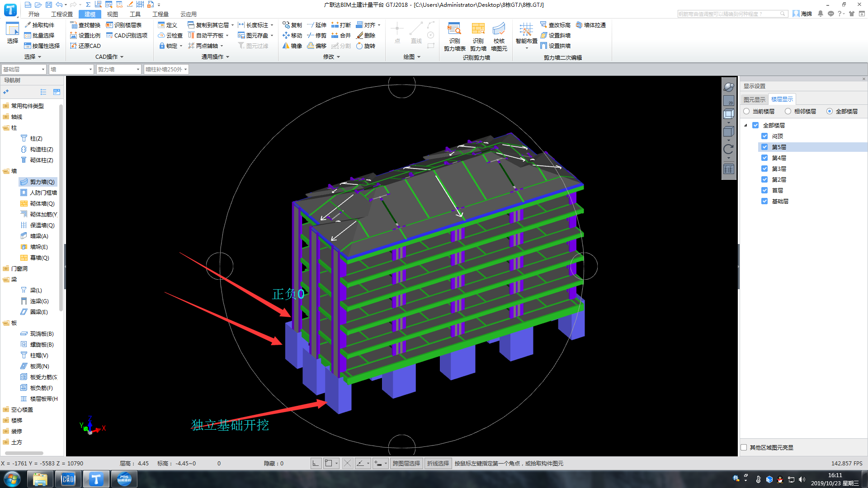This screenshot has height=488, width=868.
Task: Expand the CAD操作 group dropdown
Action: click(109, 57)
